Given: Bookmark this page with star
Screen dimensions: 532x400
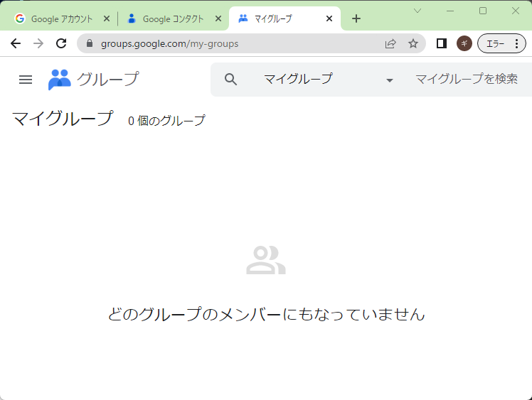Looking at the screenshot, I should (413, 43).
